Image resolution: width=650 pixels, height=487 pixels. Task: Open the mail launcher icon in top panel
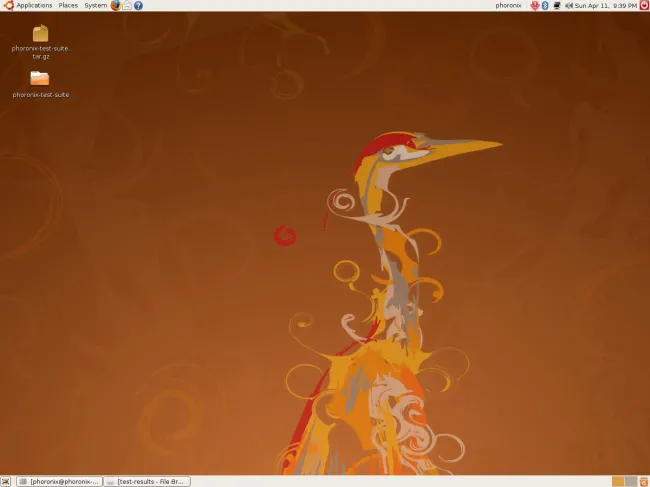[x=127, y=5]
